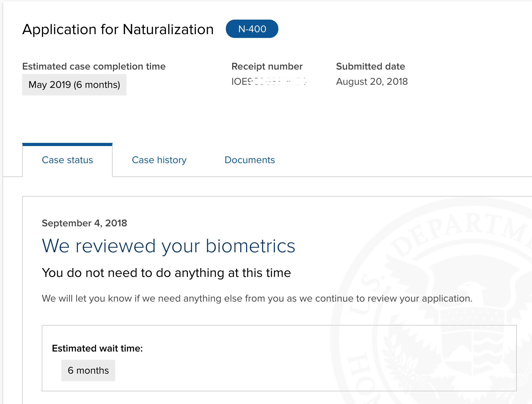Click the Estimated case completion time label

(x=94, y=66)
